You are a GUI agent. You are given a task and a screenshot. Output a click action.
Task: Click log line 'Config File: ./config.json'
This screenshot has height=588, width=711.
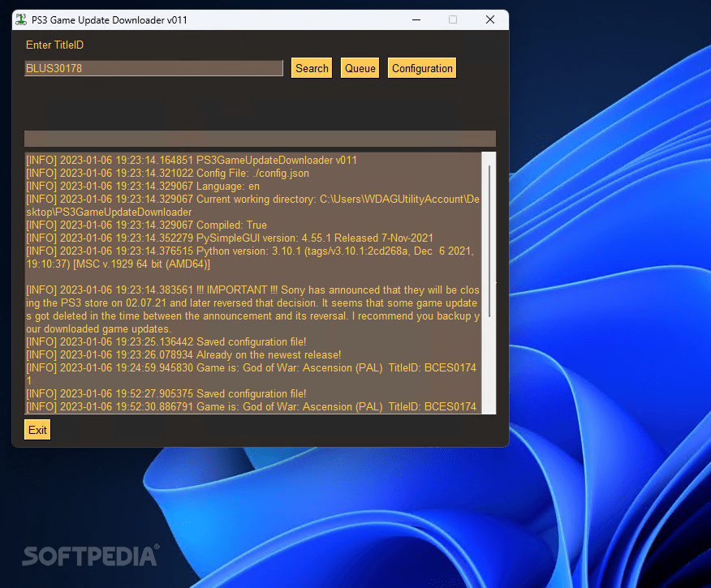coord(167,173)
